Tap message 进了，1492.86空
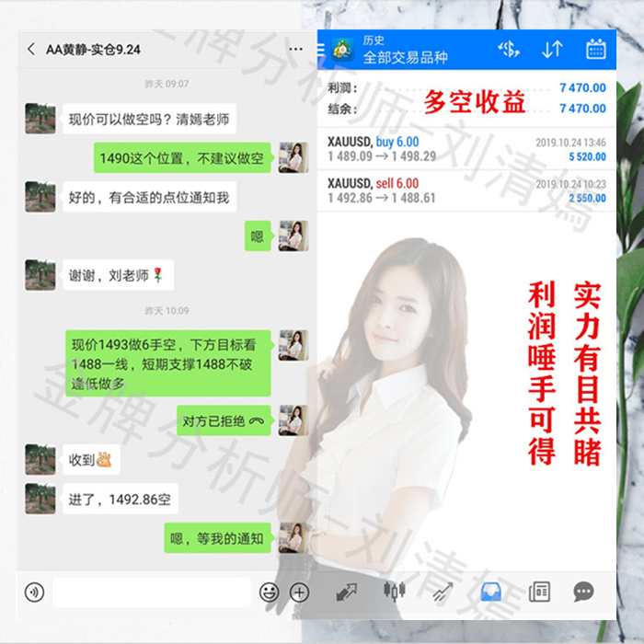 tap(121, 499)
